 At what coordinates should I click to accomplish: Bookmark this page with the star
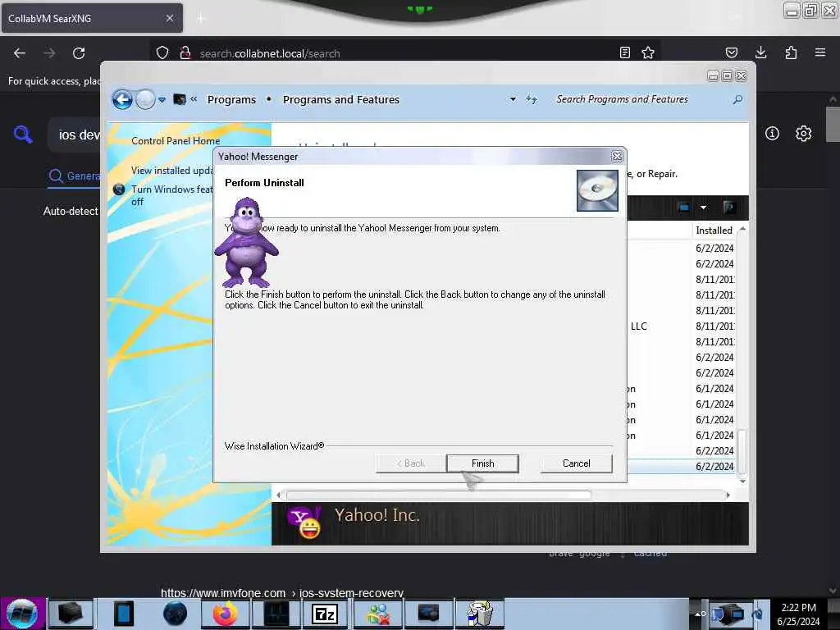(x=648, y=52)
